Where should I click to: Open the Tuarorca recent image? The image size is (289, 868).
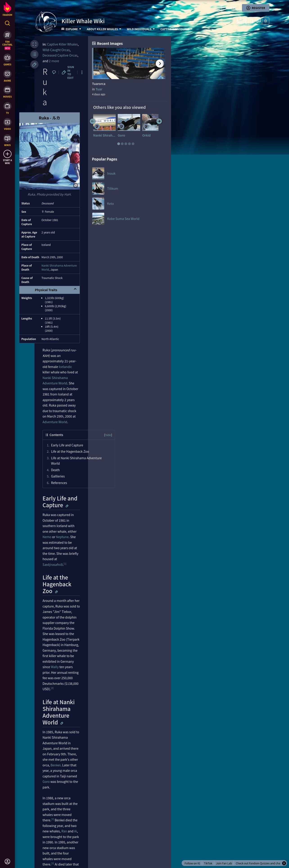(x=129, y=63)
